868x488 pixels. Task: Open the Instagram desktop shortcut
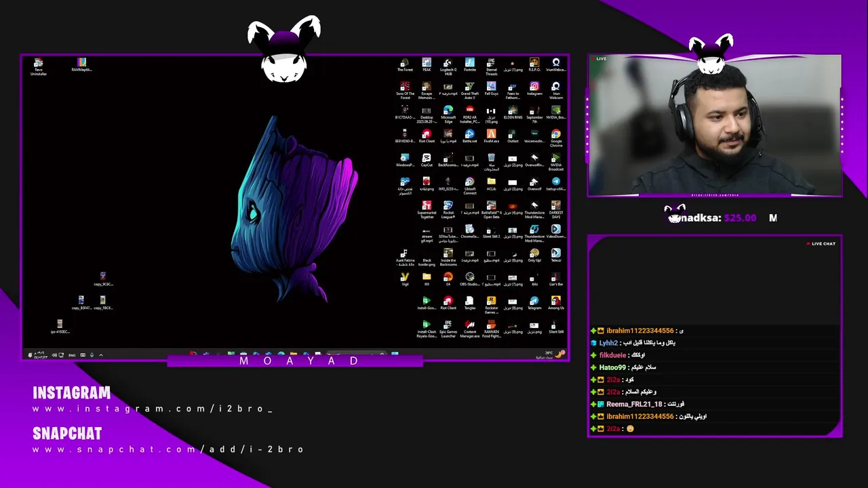[534, 89]
